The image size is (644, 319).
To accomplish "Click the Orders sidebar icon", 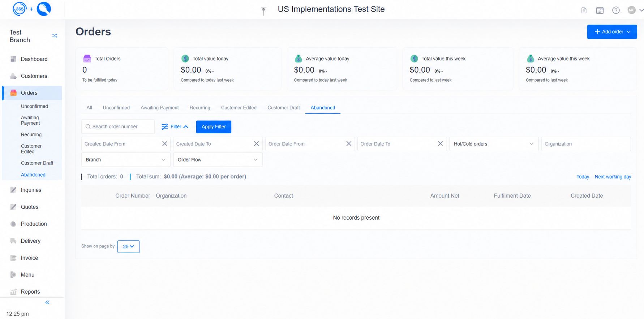I will click(13, 93).
